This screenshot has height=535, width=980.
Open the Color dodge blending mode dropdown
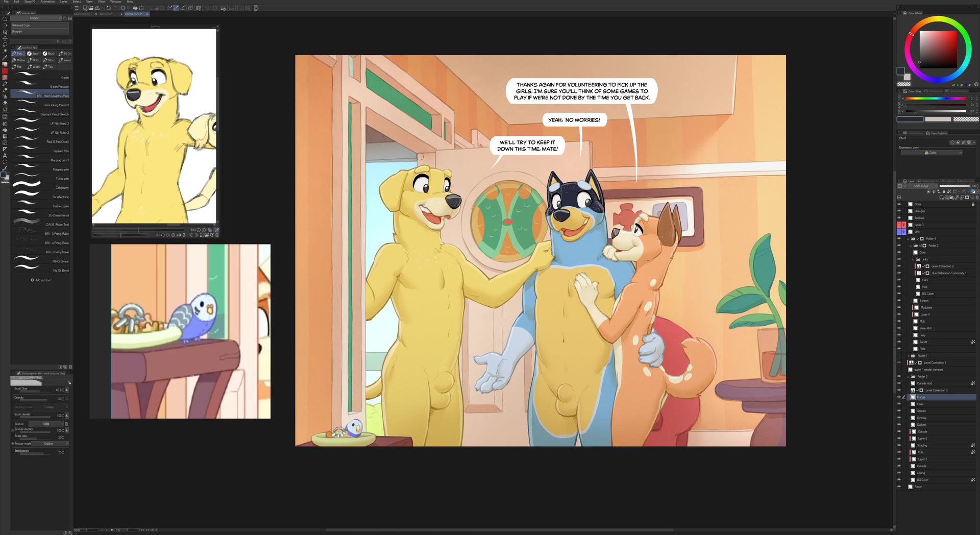click(923, 186)
